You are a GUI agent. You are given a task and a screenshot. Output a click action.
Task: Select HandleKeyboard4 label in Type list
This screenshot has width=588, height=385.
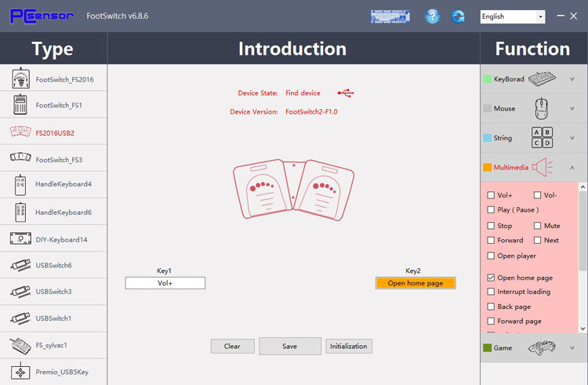tap(64, 184)
